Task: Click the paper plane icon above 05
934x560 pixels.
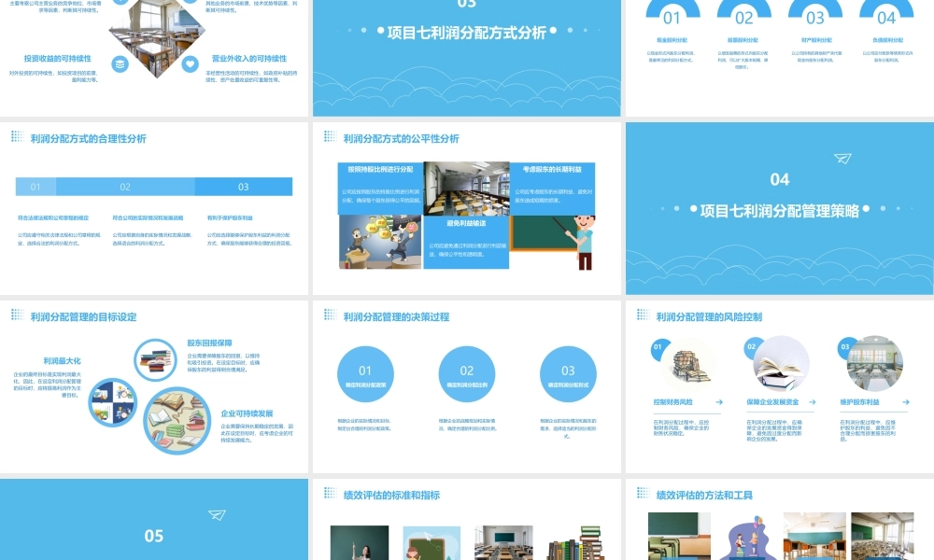Action: (x=217, y=515)
